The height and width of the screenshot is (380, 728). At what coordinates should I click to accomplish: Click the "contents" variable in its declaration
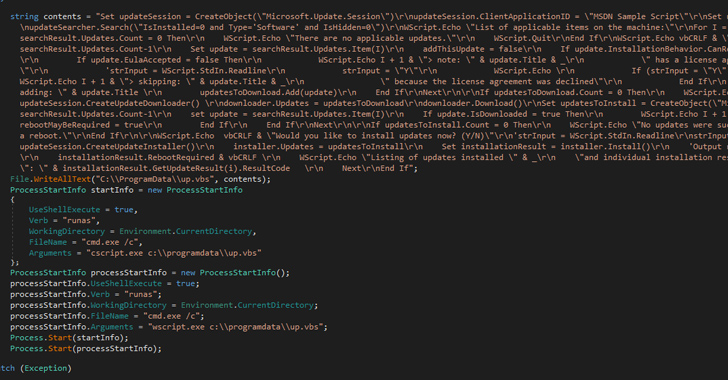coord(62,16)
